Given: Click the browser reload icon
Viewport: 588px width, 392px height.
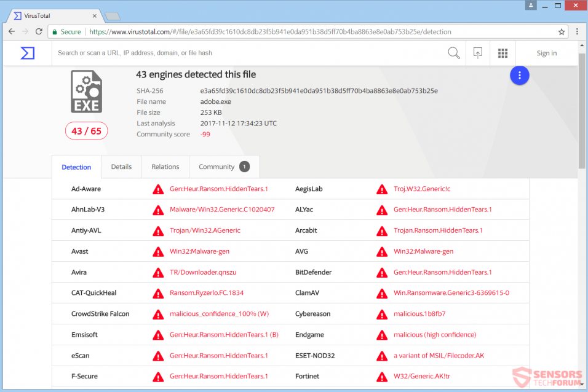Looking at the screenshot, I should point(39,31).
